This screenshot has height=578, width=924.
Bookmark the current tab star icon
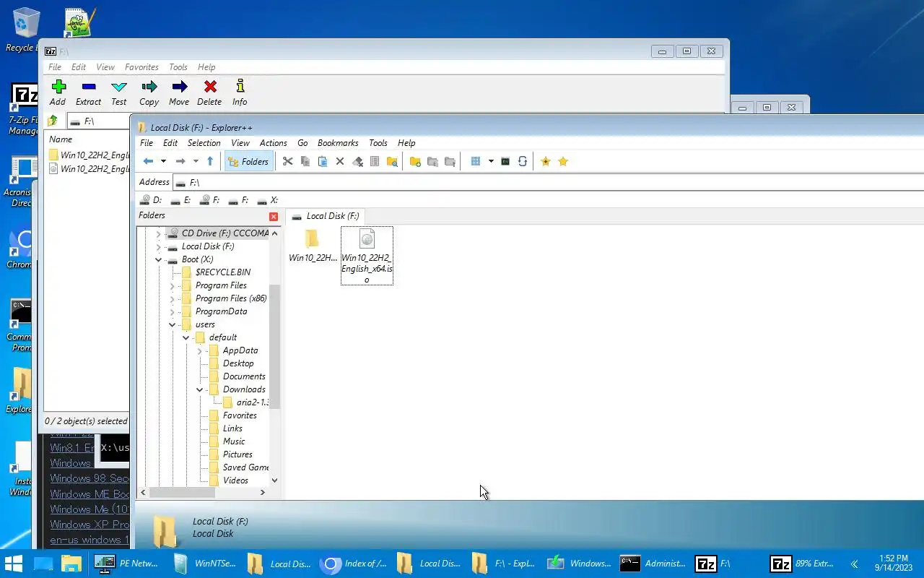click(546, 161)
